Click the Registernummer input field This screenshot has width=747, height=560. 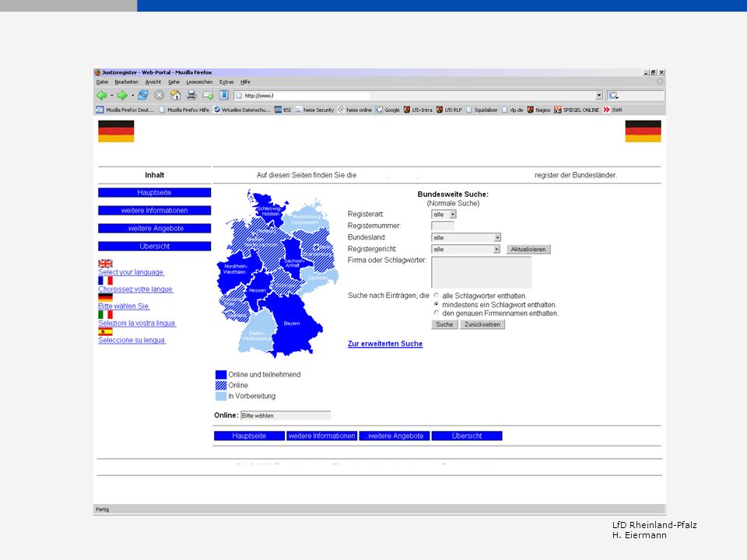click(443, 226)
